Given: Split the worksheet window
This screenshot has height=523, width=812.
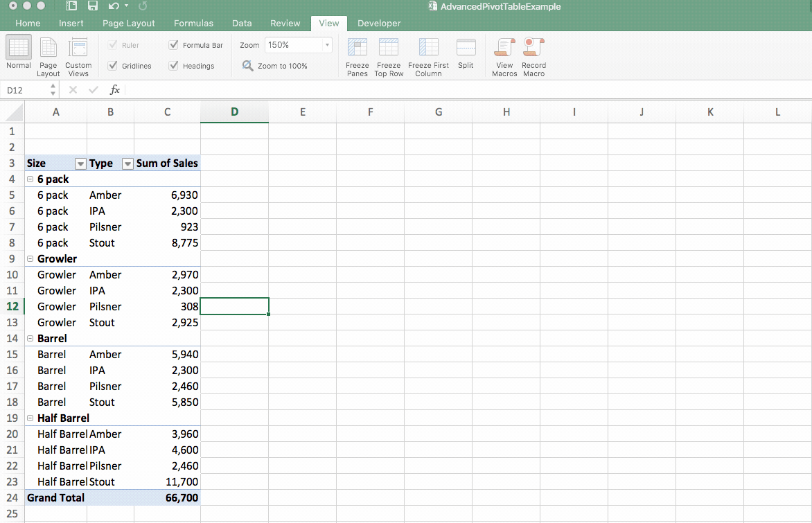Looking at the screenshot, I should pyautogui.click(x=466, y=55).
